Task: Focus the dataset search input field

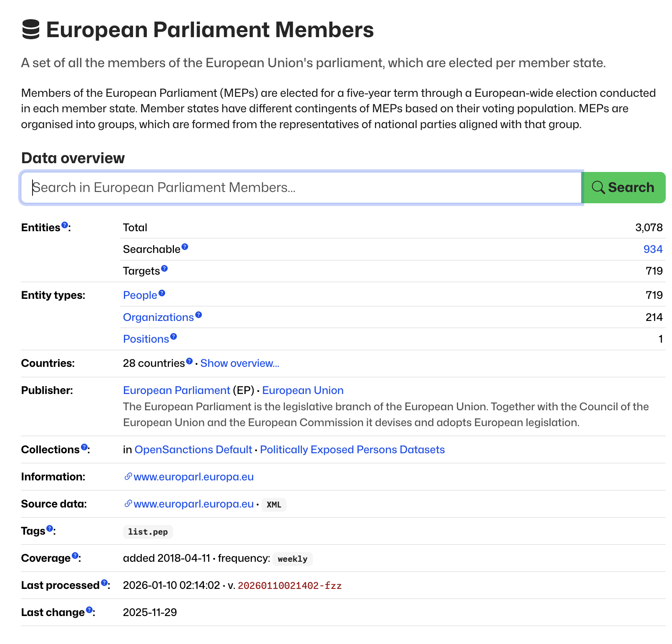Action: 301,187
